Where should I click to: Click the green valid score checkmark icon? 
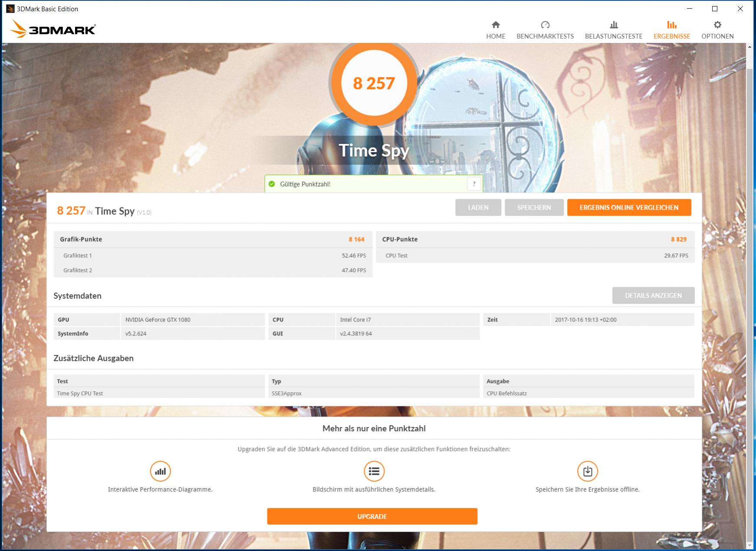click(272, 184)
